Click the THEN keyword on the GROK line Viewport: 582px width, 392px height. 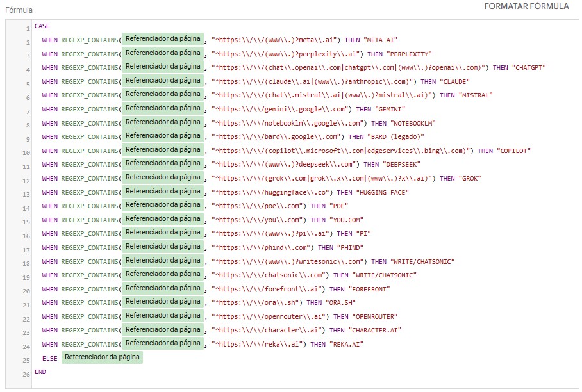coord(447,178)
